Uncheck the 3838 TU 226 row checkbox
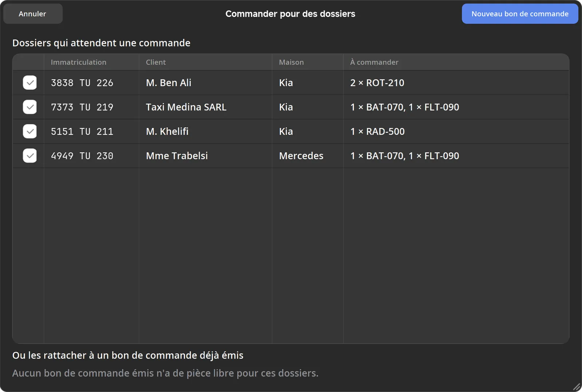The image size is (582, 392). pyautogui.click(x=30, y=83)
